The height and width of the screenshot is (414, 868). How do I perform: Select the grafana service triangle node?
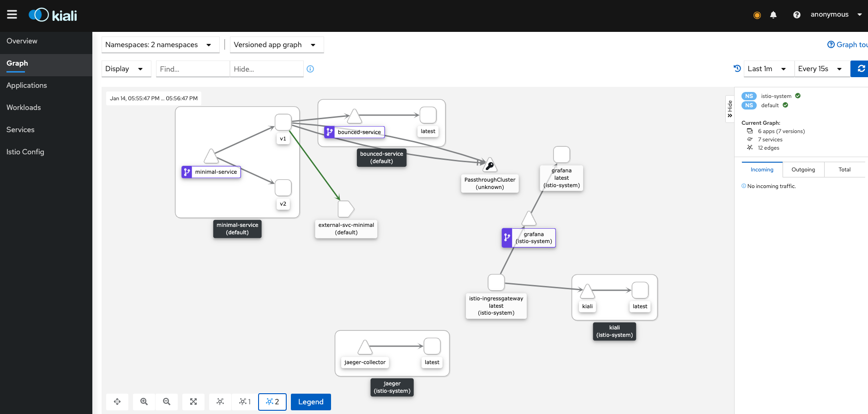(x=529, y=218)
